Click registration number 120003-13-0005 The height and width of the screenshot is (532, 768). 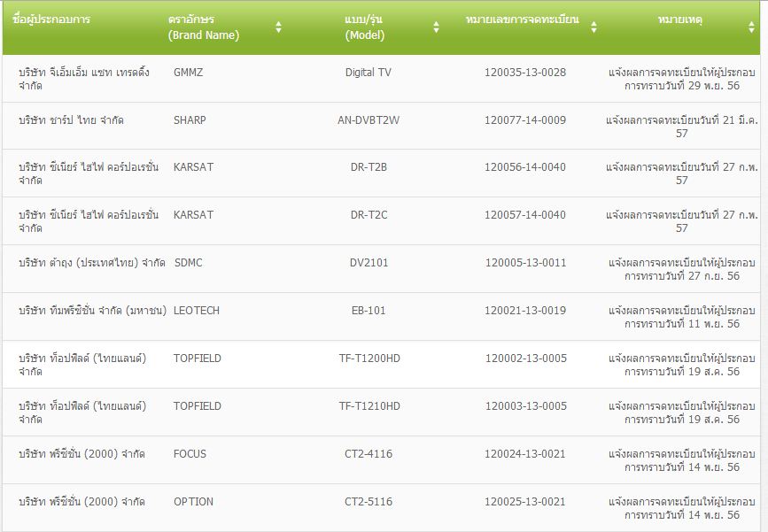tap(525, 406)
